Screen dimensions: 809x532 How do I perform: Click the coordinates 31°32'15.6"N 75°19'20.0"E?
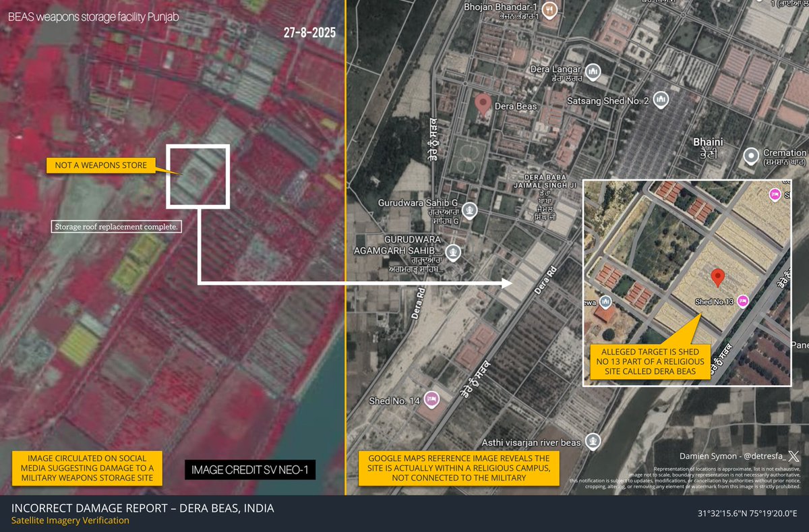747,514
